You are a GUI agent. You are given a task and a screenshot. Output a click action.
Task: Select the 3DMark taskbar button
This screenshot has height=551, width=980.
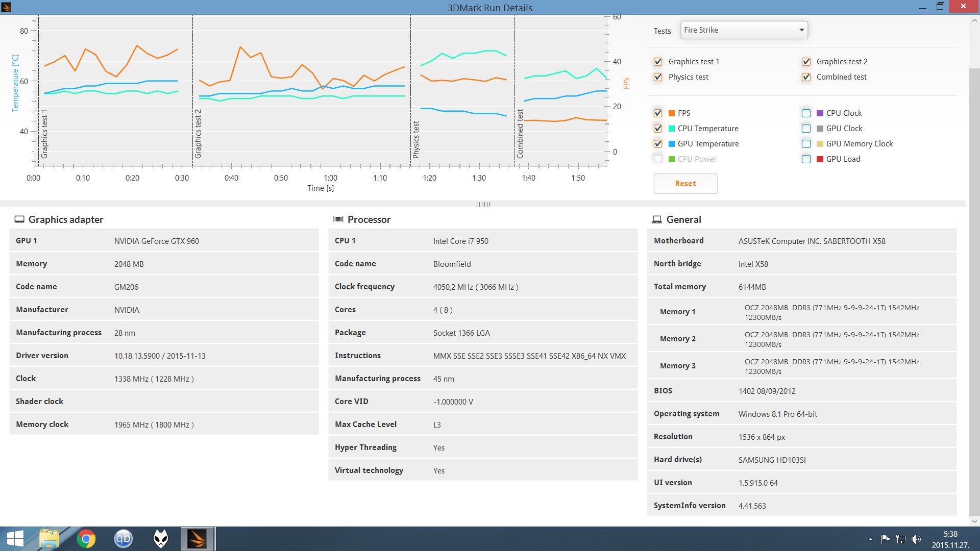tap(198, 539)
